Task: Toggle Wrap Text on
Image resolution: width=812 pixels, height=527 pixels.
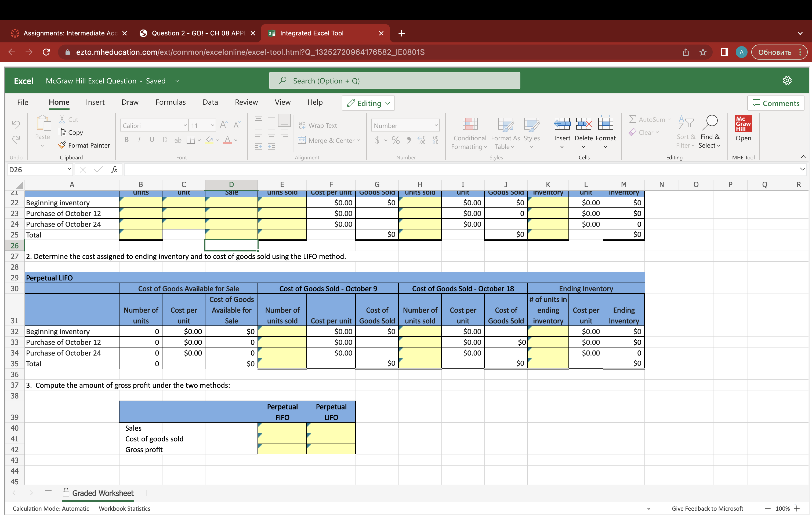Action: point(318,125)
